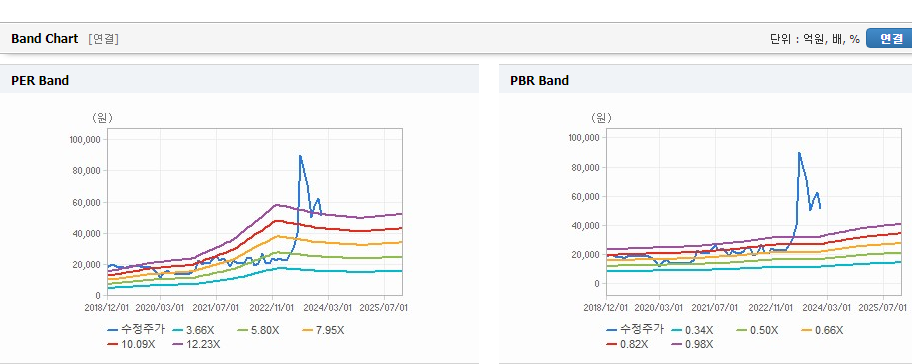Click the (원) unit label of PER Band
Viewport: 912px width, 364px height.
tap(102, 118)
